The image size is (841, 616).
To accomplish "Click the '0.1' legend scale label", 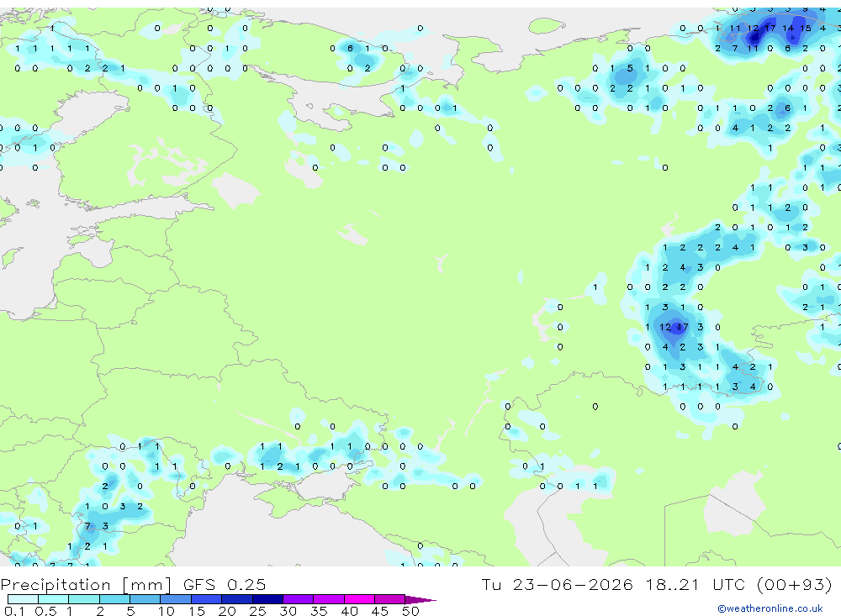I will pyautogui.click(x=14, y=611).
